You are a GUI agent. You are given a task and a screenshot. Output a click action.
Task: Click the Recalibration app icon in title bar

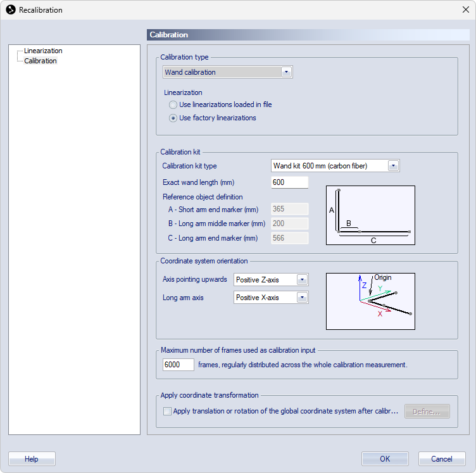point(10,10)
